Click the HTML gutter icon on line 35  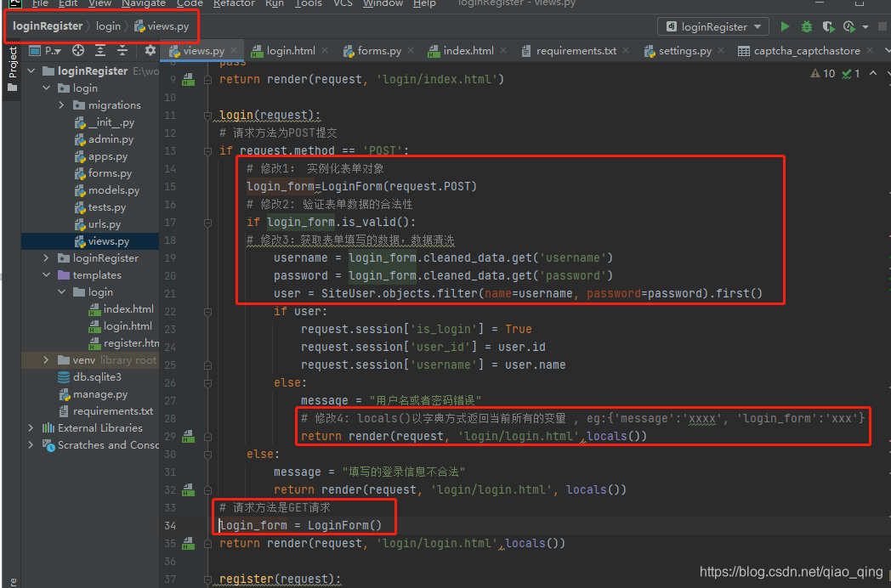[x=188, y=543]
